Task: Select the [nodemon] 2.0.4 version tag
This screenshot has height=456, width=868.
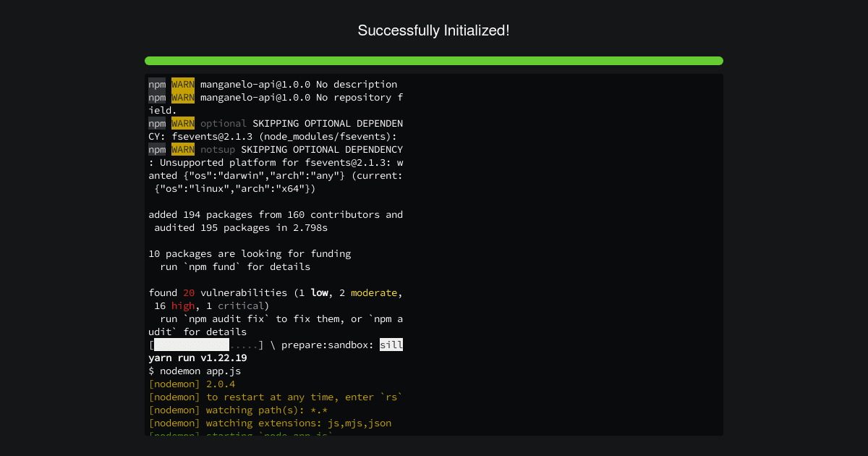Action: tap(218, 384)
